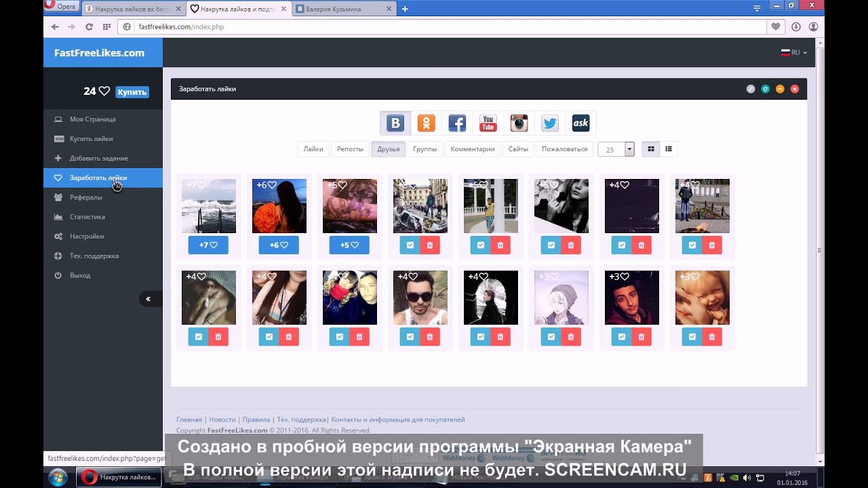Choose the YouTube network icon
Viewport: 868px width, 488px height.
(488, 123)
